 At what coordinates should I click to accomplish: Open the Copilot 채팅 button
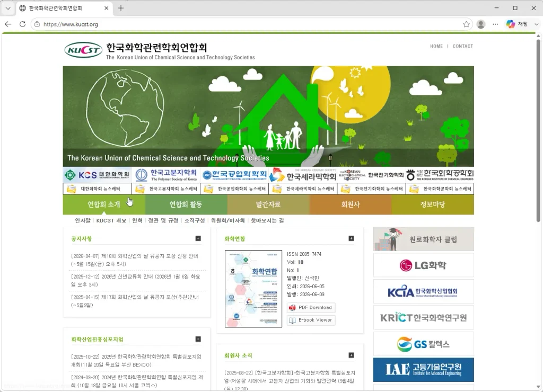[x=518, y=24]
